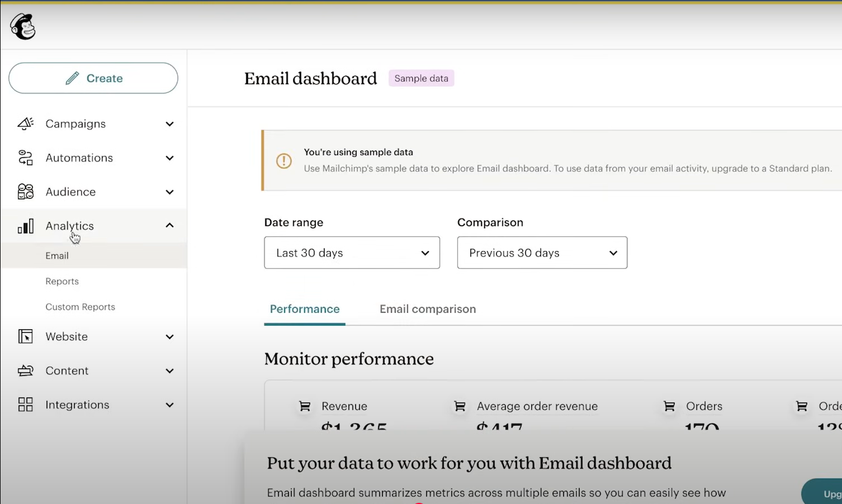
Task: Click the Mailchimp Freddie logo
Action: [x=23, y=26]
